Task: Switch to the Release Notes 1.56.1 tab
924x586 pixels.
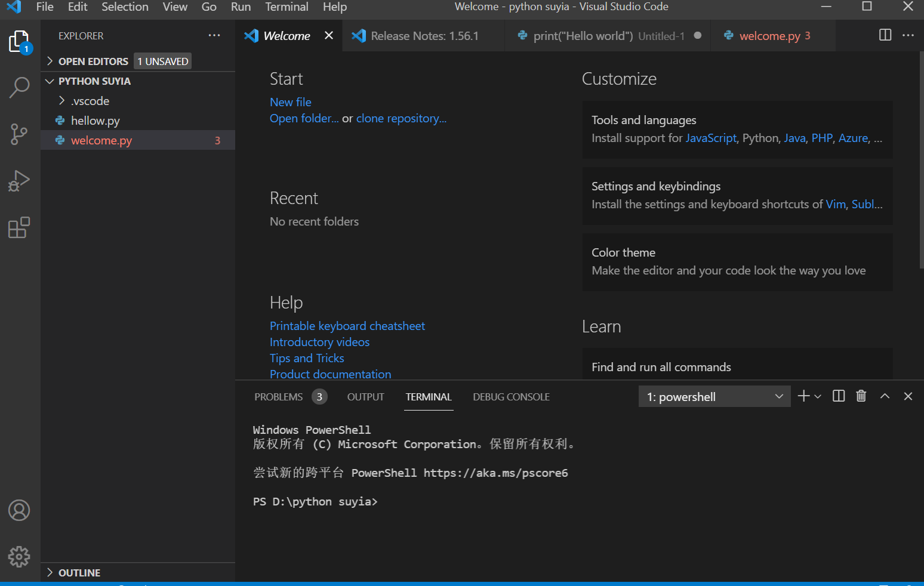Action: click(424, 36)
